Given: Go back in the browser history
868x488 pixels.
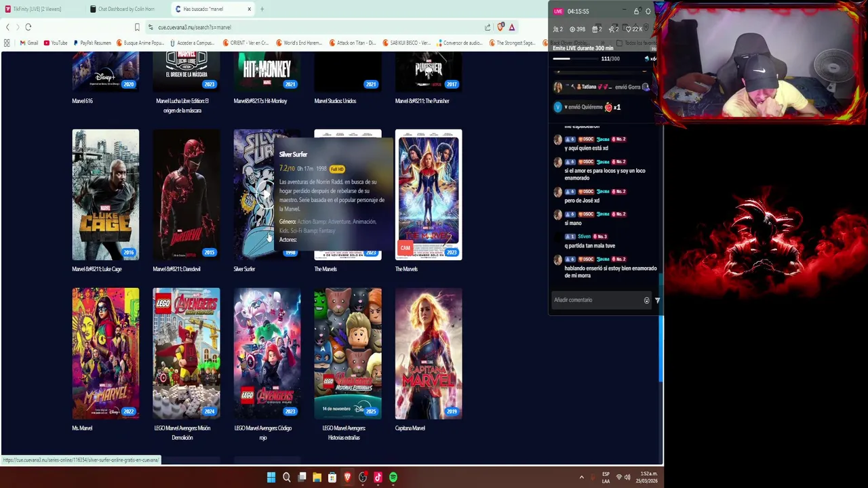Looking at the screenshot, I should point(7,27).
